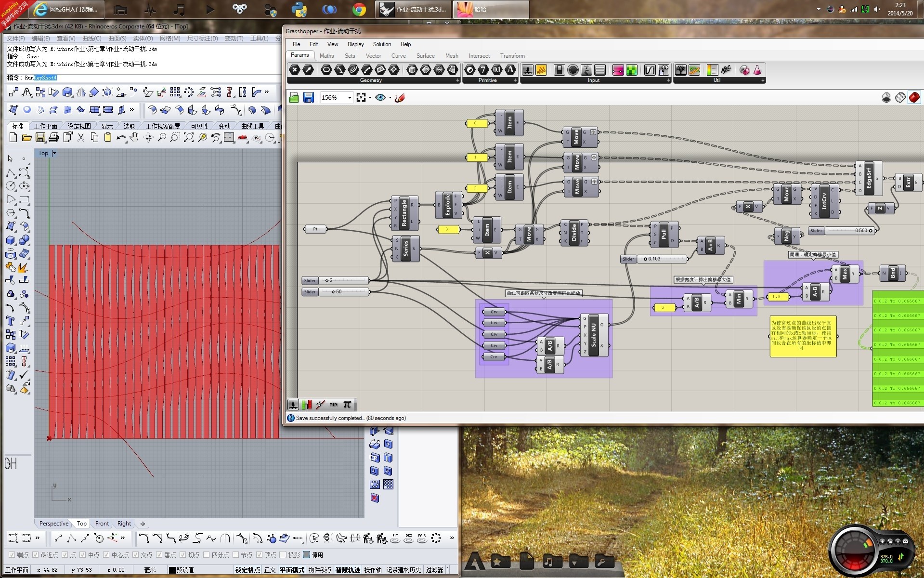
Task: Select the Number Slider input component
Action: pos(527,70)
